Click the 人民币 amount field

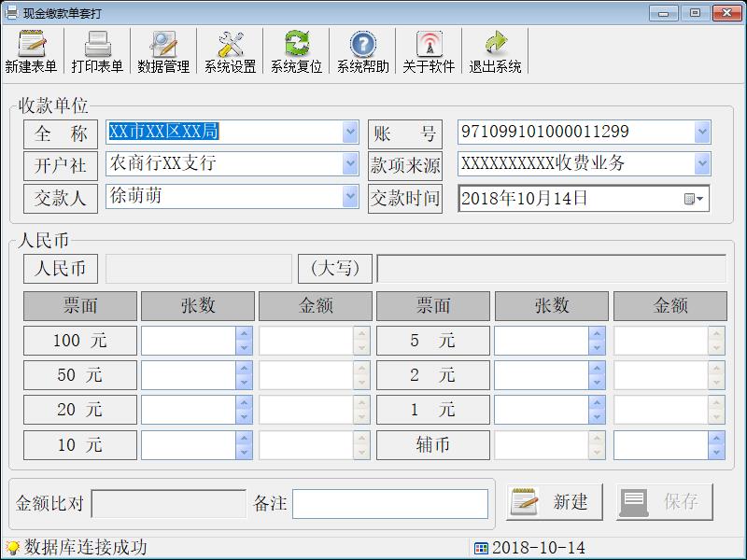point(199,269)
